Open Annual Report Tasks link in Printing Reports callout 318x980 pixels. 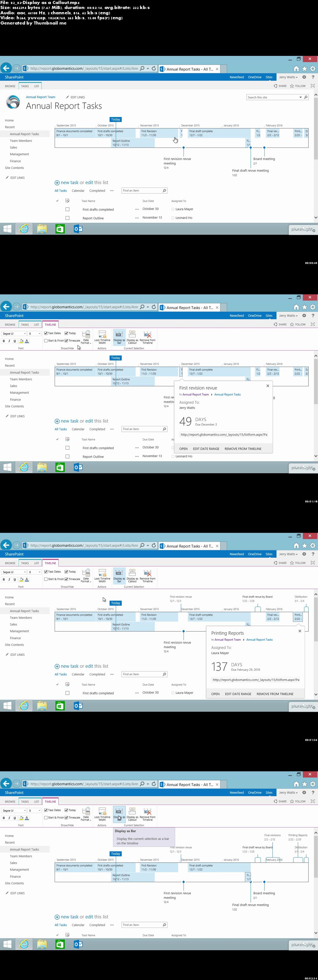pos(259,639)
